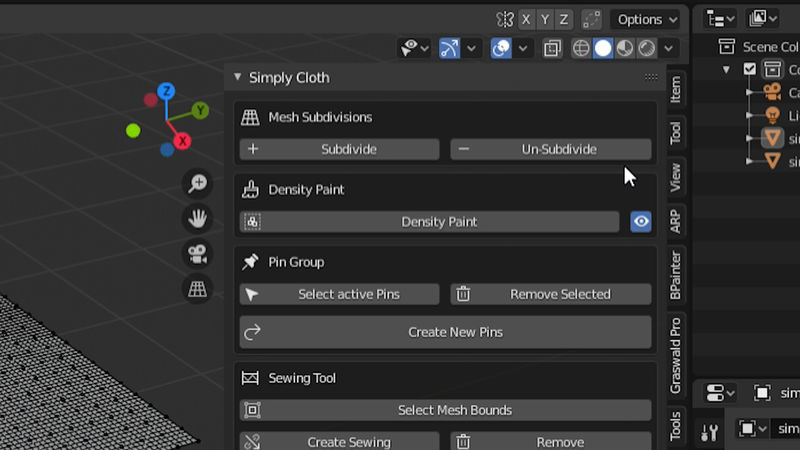Toggle X axis mirror
800x450 pixels.
[526, 19]
